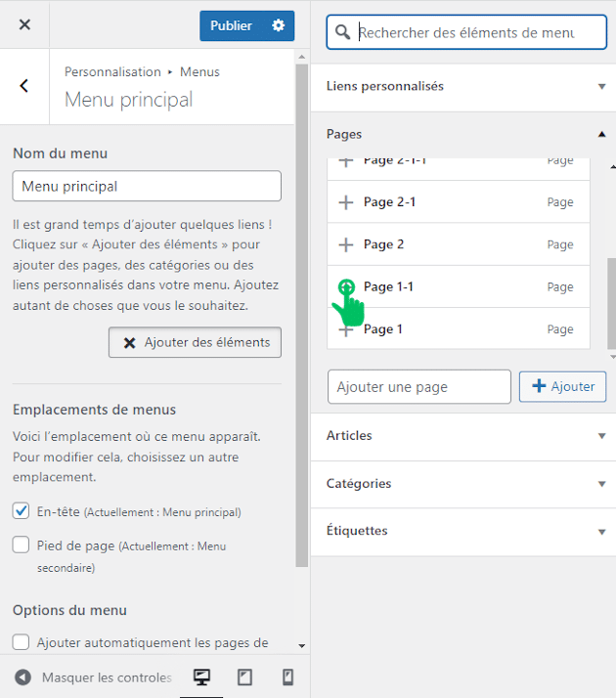
Task: Toggle automatically add pages checkbox
Action: [x=21, y=642]
